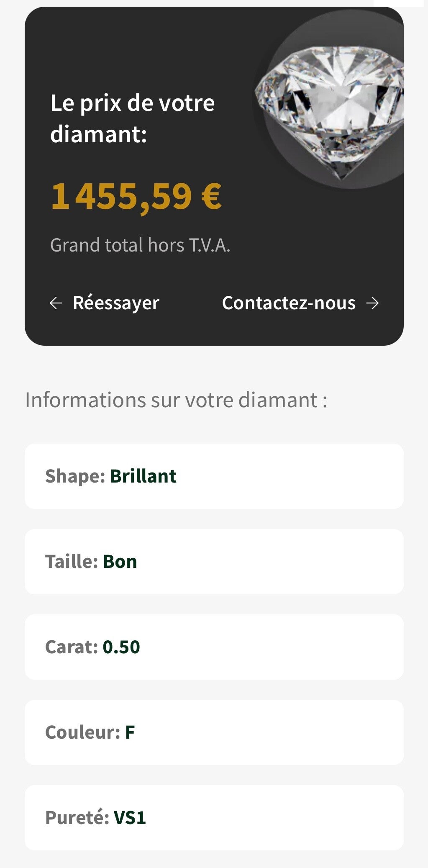The width and height of the screenshot is (428, 868).
Task: Click the 'Carat:' label
Action: (72, 647)
